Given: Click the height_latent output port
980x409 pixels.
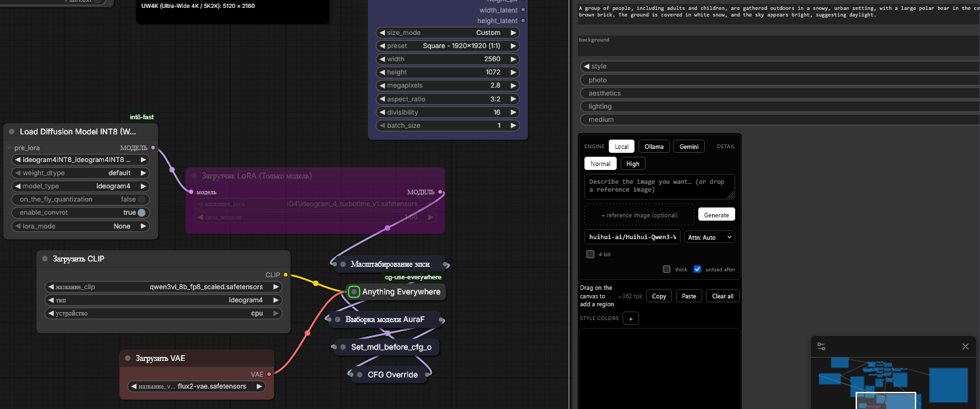Looking at the screenshot, I should (x=523, y=21).
